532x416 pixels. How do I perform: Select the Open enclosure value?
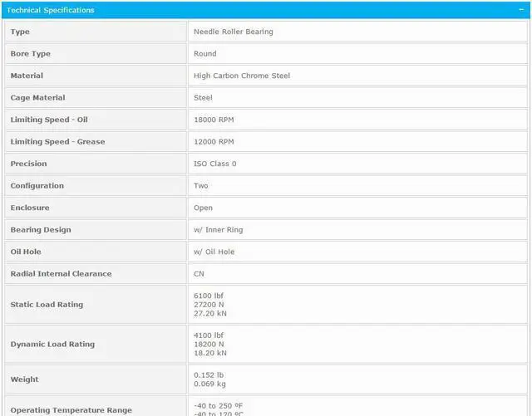click(x=203, y=208)
